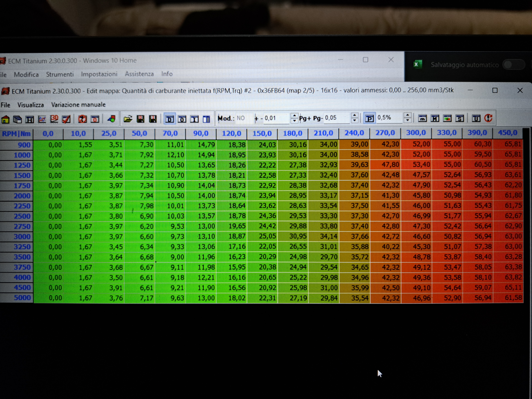Click the first floppy disk save icon

click(x=140, y=119)
